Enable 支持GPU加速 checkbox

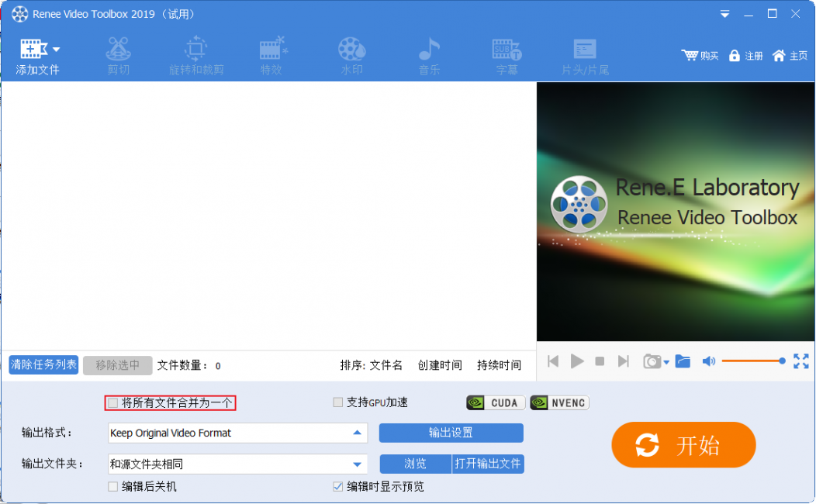pyautogui.click(x=337, y=402)
